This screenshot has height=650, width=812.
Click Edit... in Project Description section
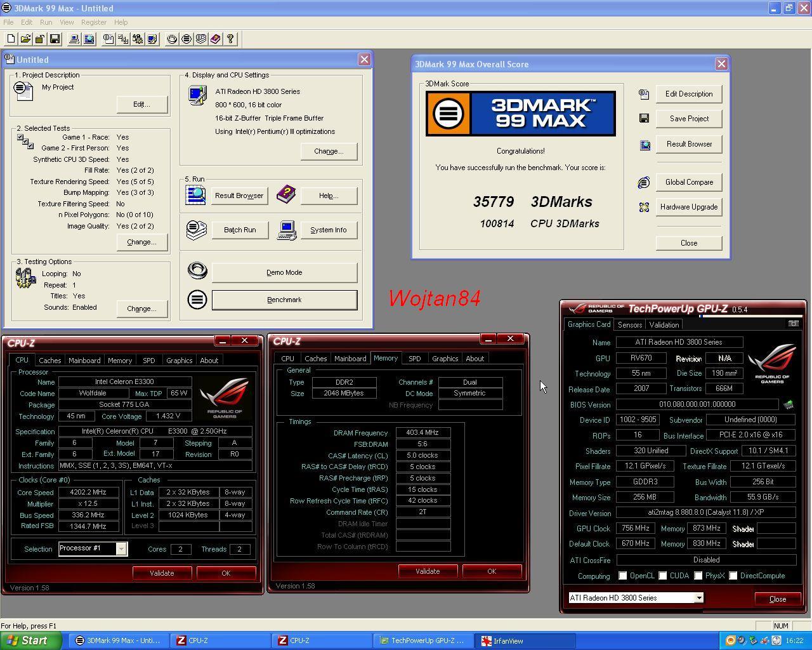point(142,104)
